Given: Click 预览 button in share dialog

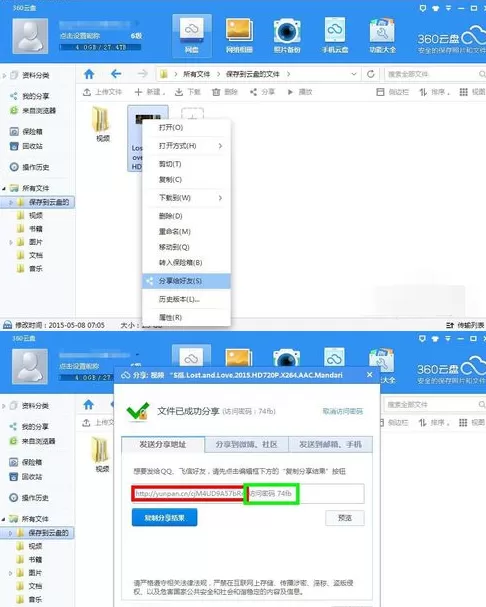Looking at the screenshot, I should coord(345,518).
